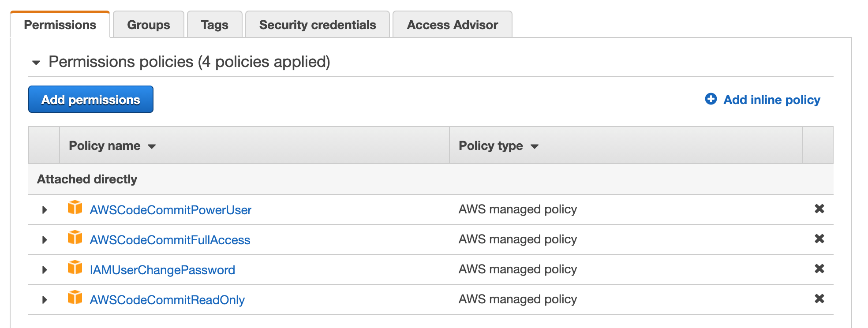
Task: Click the Add permissions button
Action: pyautogui.click(x=91, y=99)
